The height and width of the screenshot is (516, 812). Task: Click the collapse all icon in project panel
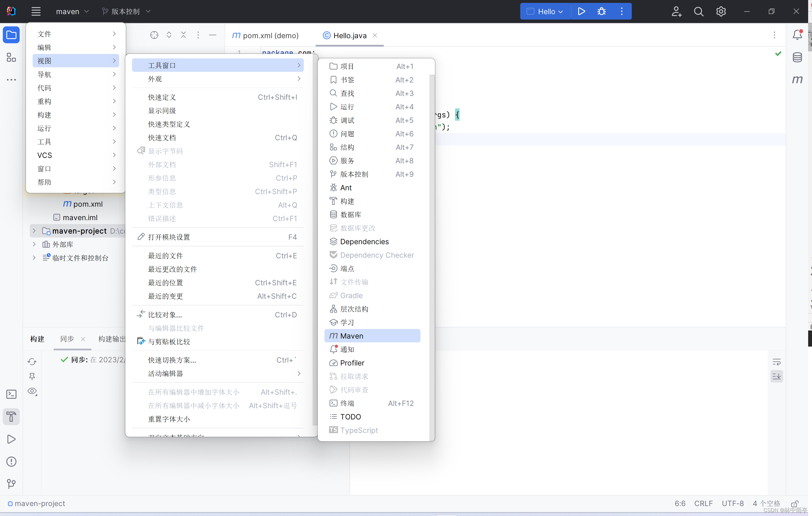(x=183, y=35)
